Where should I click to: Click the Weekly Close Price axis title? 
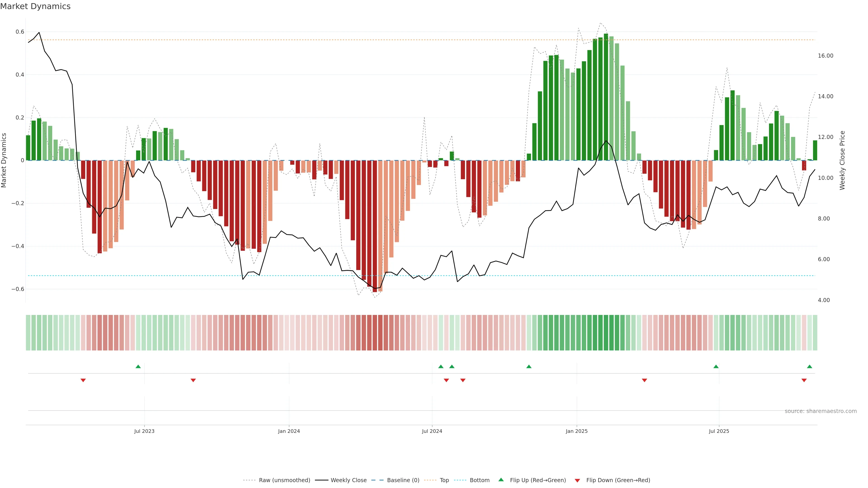coord(842,160)
